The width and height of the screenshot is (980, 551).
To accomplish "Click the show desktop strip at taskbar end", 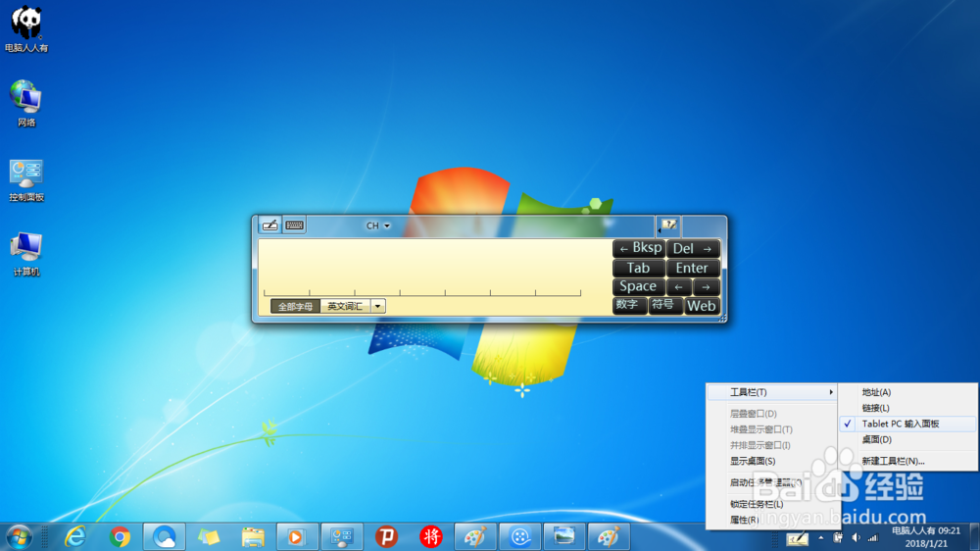I will 974,537.
